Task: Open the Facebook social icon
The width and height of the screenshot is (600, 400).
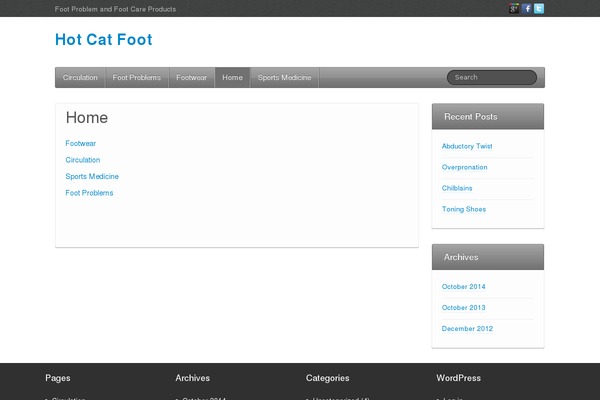Action: 527,8
